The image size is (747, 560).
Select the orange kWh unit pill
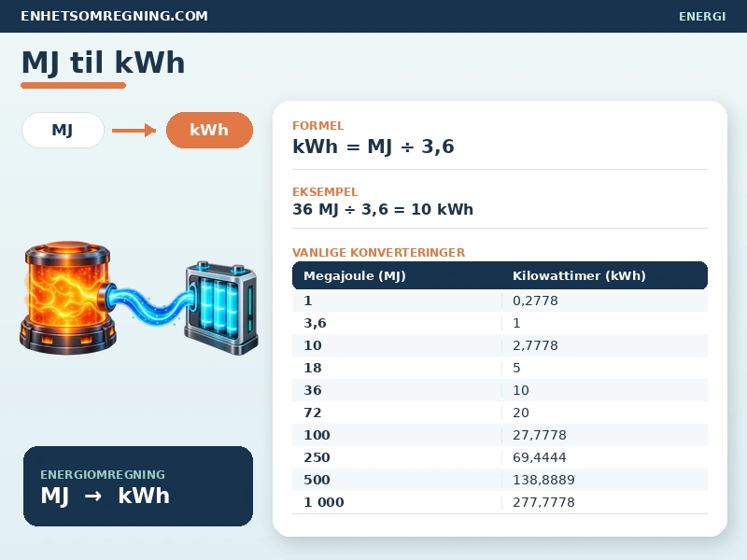(209, 130)
